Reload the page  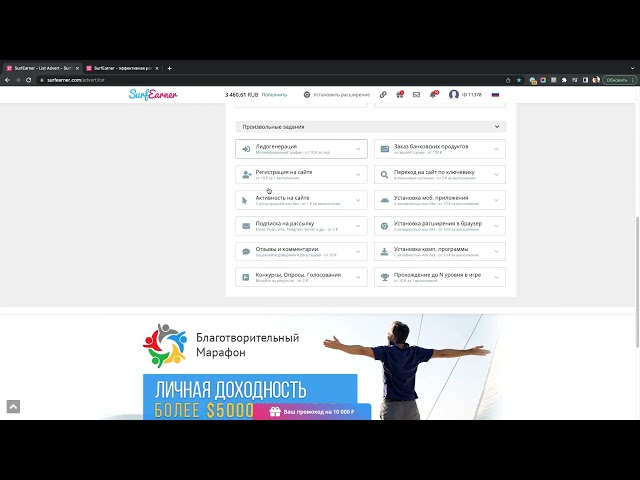click(29, 80)
